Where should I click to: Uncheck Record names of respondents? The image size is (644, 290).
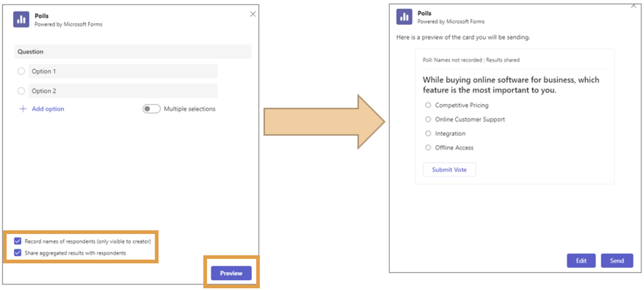[x=18, y=241]
